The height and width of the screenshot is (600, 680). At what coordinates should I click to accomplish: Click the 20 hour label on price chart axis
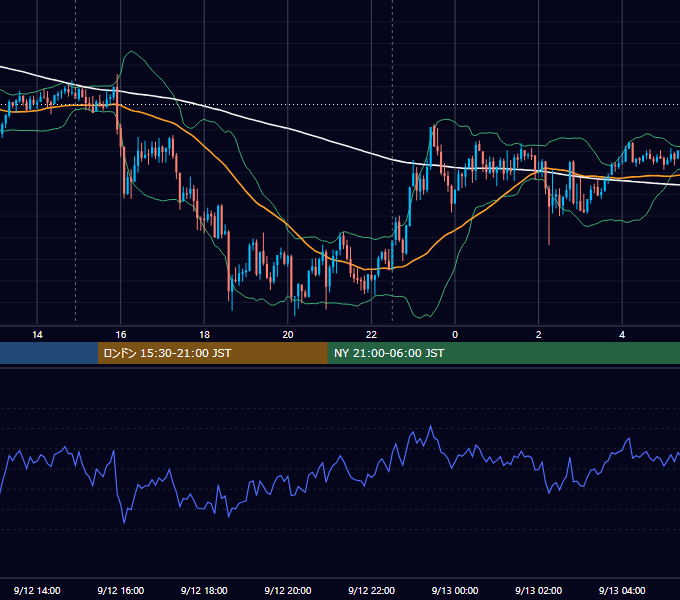pos(288,335)
